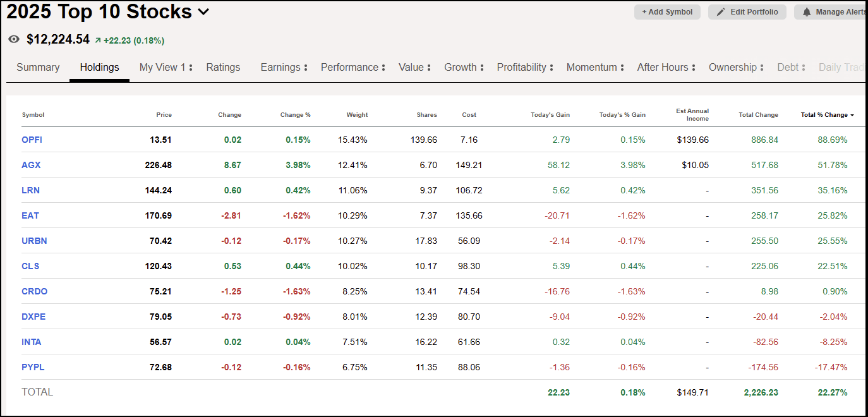Image resolution: width=868 pixels, height=417 pixels.
Task: Open the AGX ticker link
Action: coord(30,165)
